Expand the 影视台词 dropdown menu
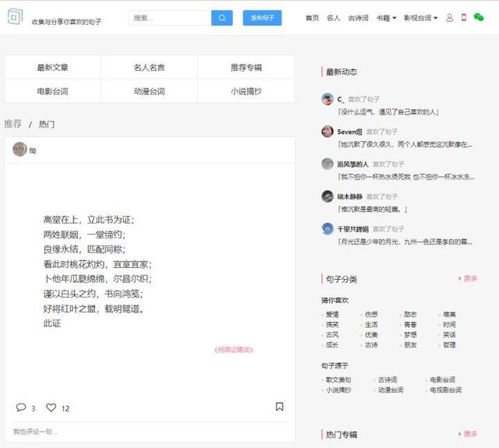 click(x=420, y=18)
